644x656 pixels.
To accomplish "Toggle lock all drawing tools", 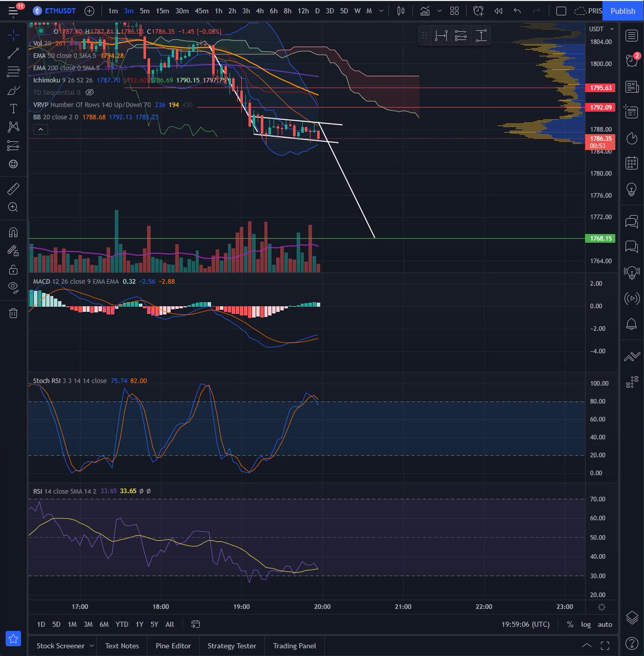I will click(14, 270).
